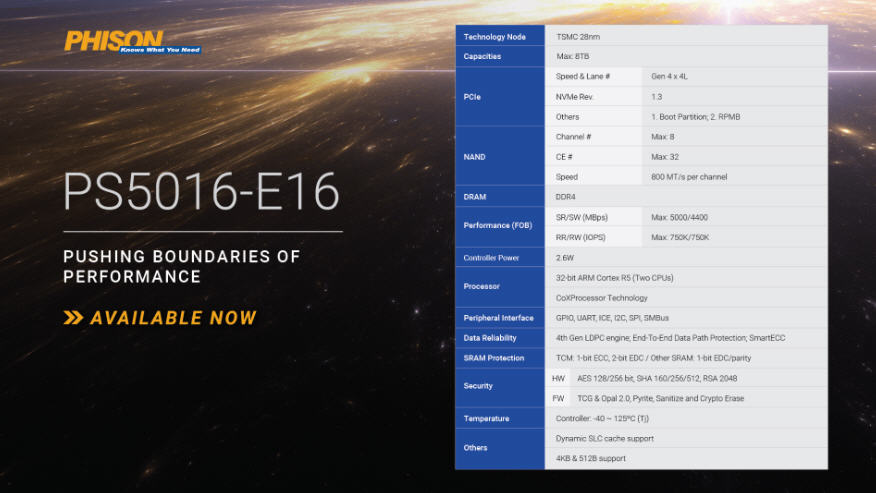The height and width of the screenshot is (493, 876).
Task: Click the Pushing Boundaries of Performance tagline
Action: coord(181,266)
